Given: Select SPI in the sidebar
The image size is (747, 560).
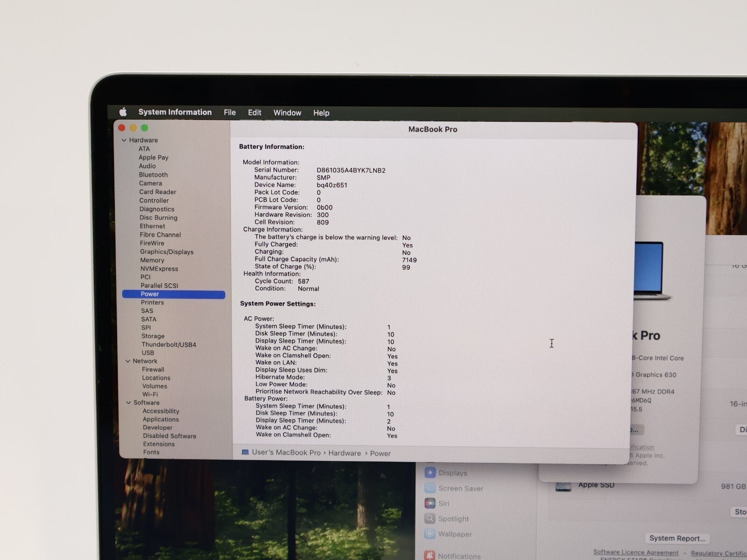Looking at the screenshot, I should (x=146, y=328).
